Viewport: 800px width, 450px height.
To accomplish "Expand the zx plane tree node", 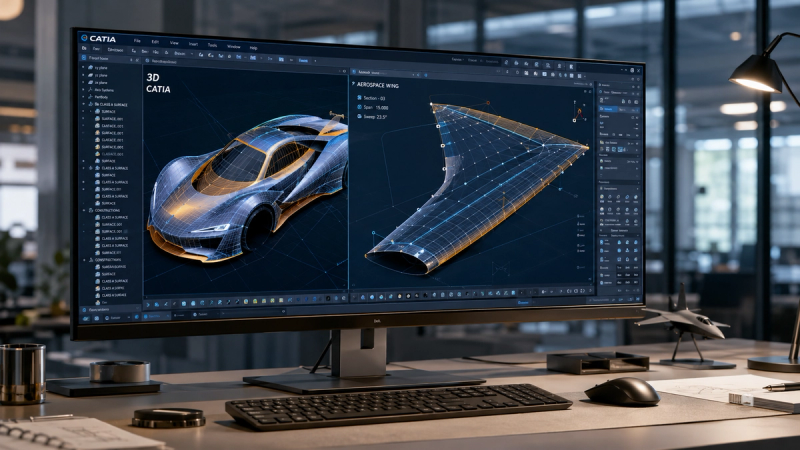I will pos(84,82).
